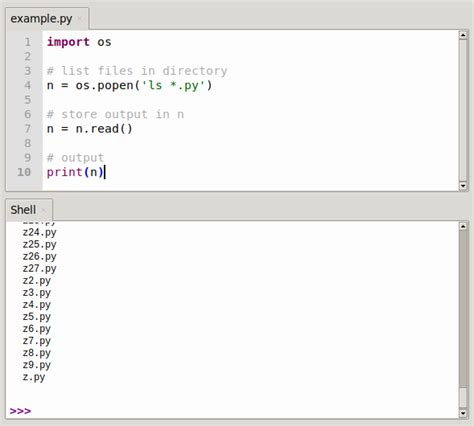This screenshot has width=474, height=426.
Task: Click z9.py in the Shell output
Action: [x=37, y=365]
